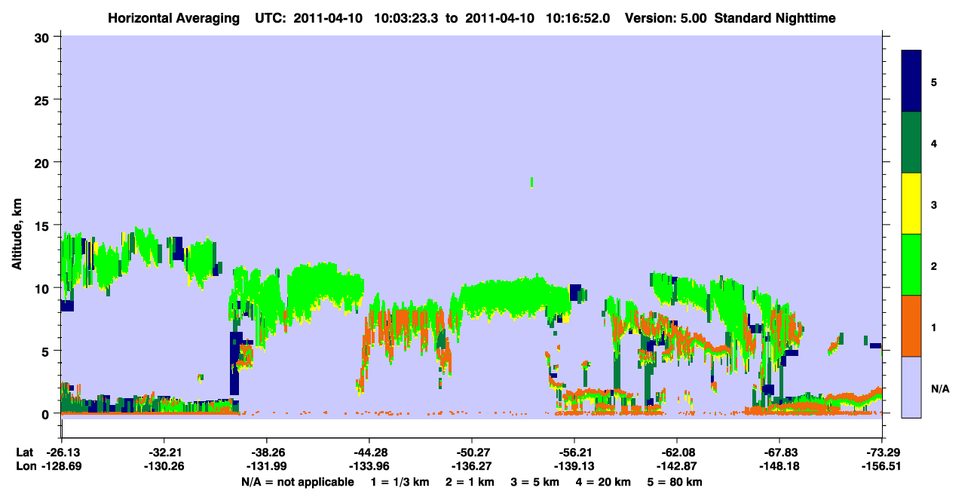Click longitude value -156.51
Viewport: 980px width, 503px height.
[882, 466]
